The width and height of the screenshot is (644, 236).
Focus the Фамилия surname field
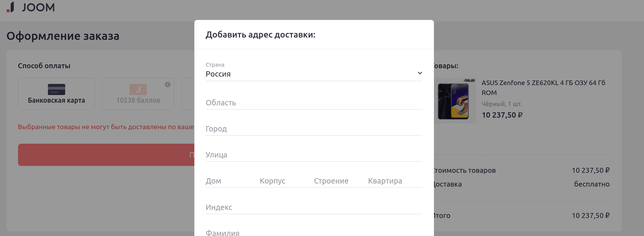(314, 232)
